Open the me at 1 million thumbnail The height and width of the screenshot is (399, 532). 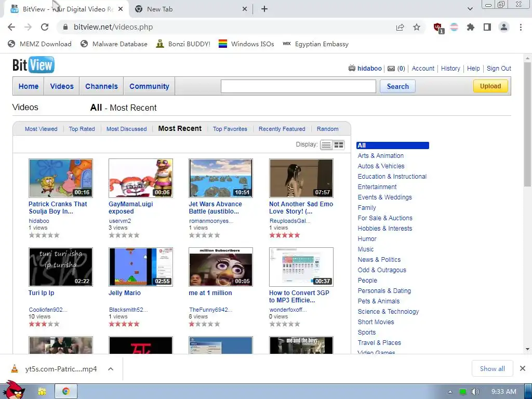click(x=221, y=267)
